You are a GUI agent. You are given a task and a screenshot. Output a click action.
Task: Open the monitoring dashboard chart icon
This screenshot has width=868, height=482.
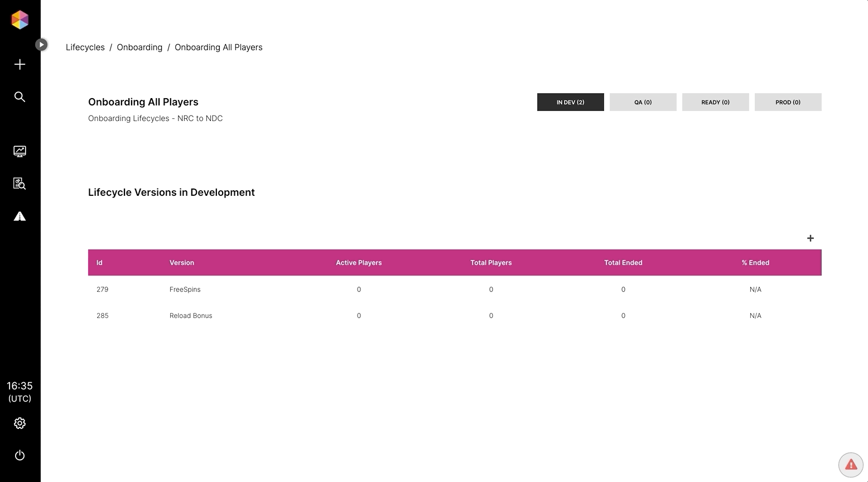[x=20, y=151]
